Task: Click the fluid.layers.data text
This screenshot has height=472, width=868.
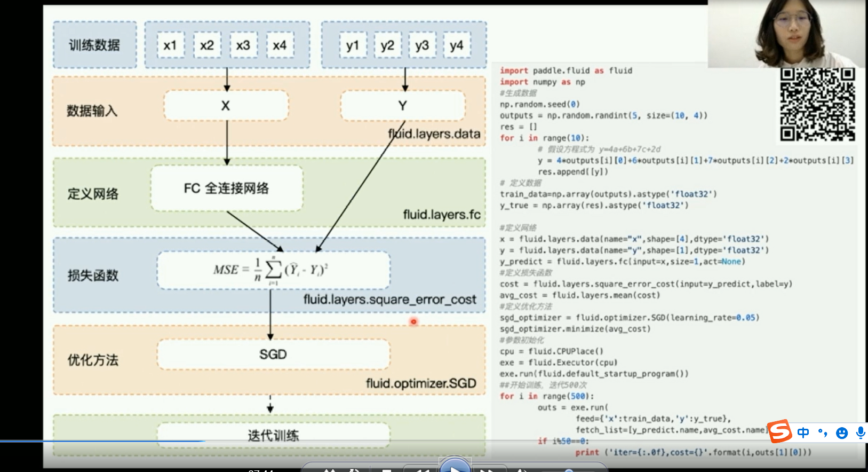Action: (434, 133)
